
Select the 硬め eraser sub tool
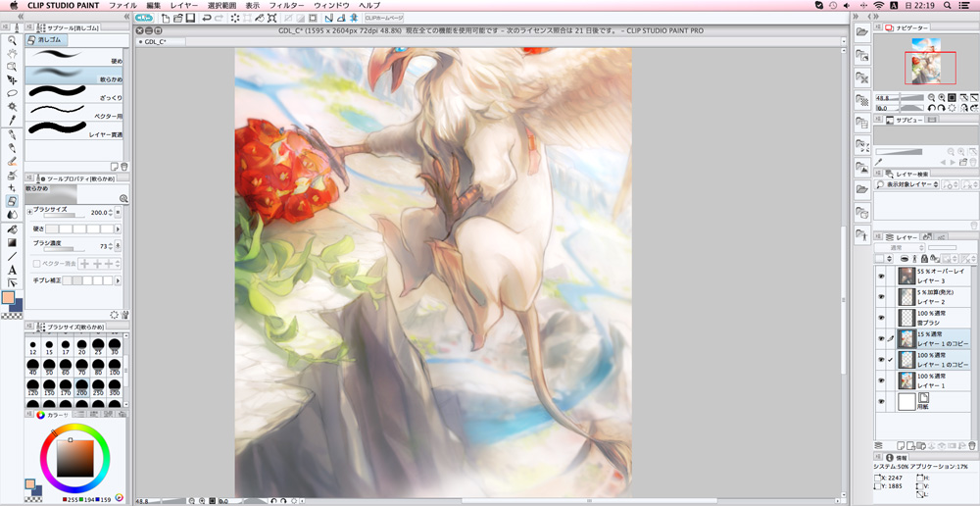74,58
